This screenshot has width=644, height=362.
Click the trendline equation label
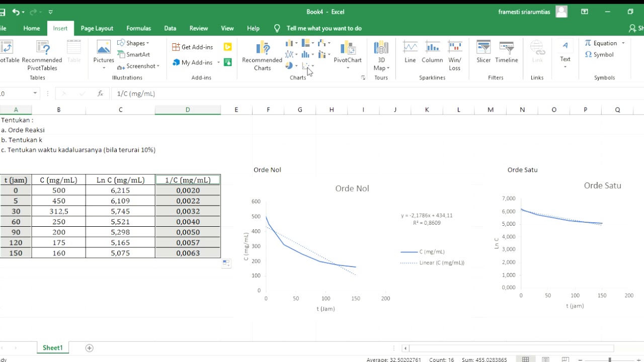[x=427, y=219]
